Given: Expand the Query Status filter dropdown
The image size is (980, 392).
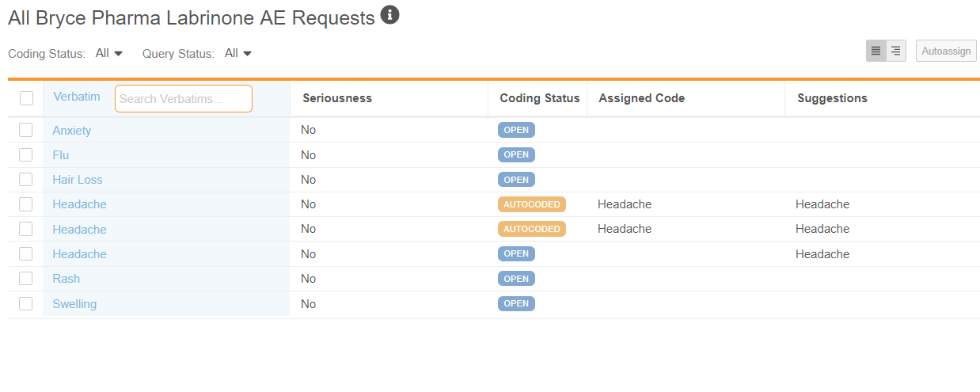Looking at the screenshot, I should click(238, 53).
